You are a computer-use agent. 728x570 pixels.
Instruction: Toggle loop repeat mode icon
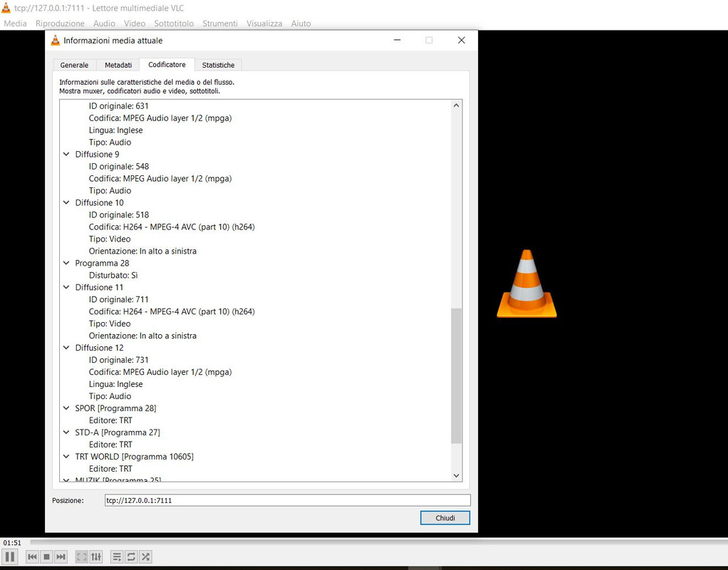point(131,556)
